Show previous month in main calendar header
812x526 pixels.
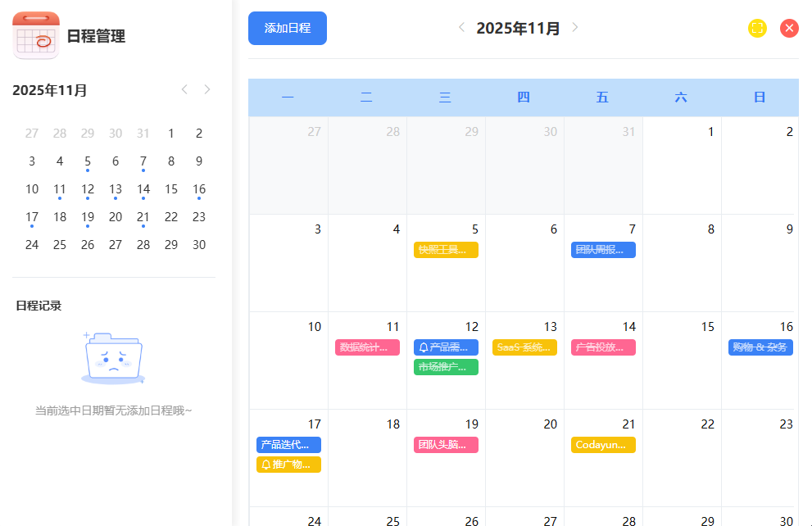point(461,28)
